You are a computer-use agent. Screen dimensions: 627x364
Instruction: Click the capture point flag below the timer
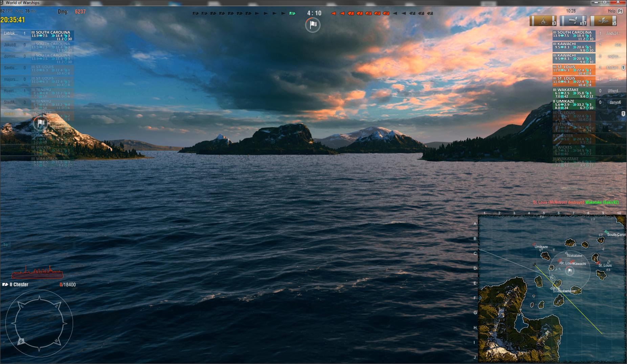click(313, 25)
